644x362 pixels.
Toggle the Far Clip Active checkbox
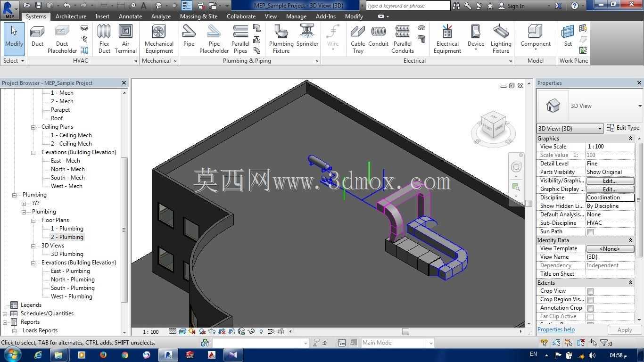(590, 317)
